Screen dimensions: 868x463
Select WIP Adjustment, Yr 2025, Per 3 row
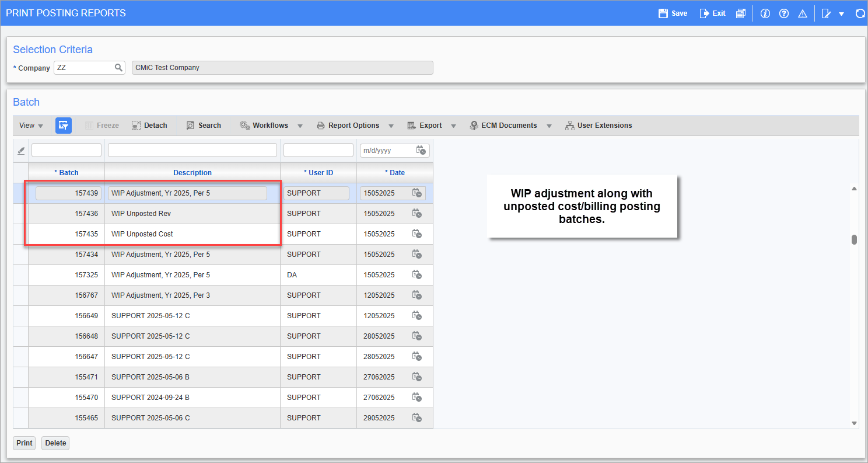pyautogui.click(x=223, y=295)
